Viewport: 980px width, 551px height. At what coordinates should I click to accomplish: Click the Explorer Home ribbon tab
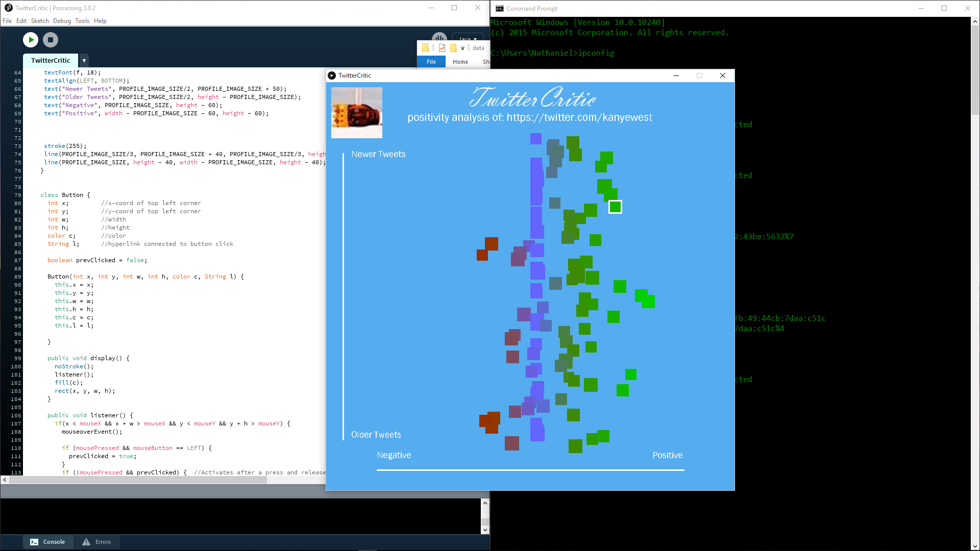point(460,62)
